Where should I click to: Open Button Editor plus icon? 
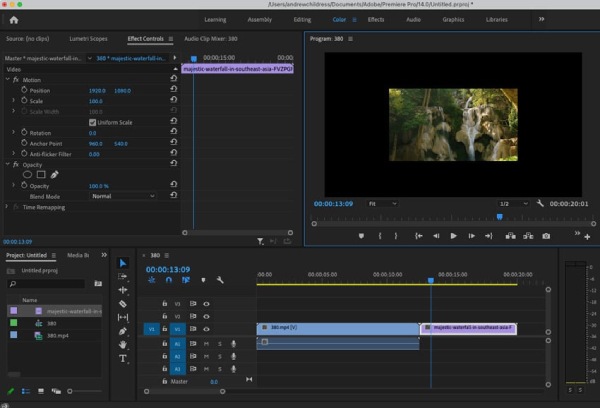click(587, 237)
